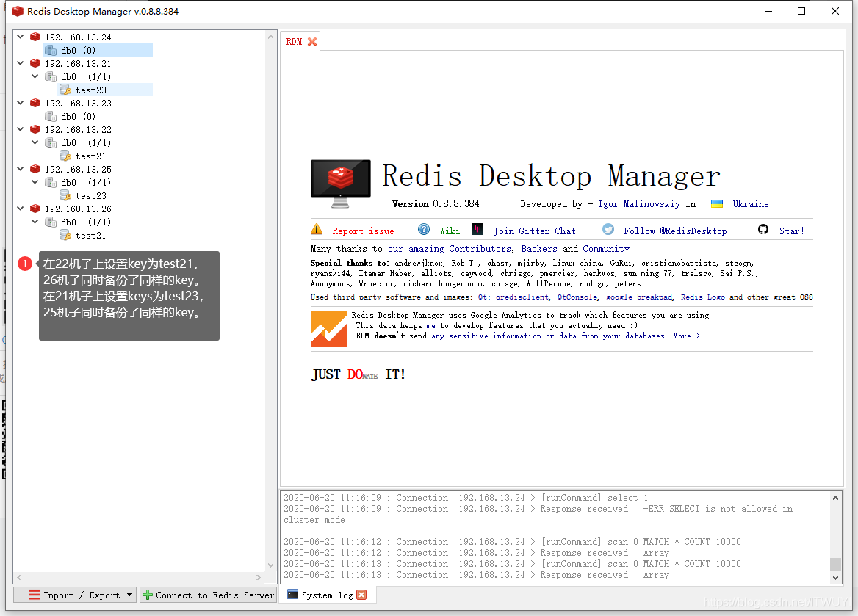Click the database icon of db0 under 192.168.13.24
This screenshot has height=616, width=858.
pyautogui.click(x=51, y=51)
